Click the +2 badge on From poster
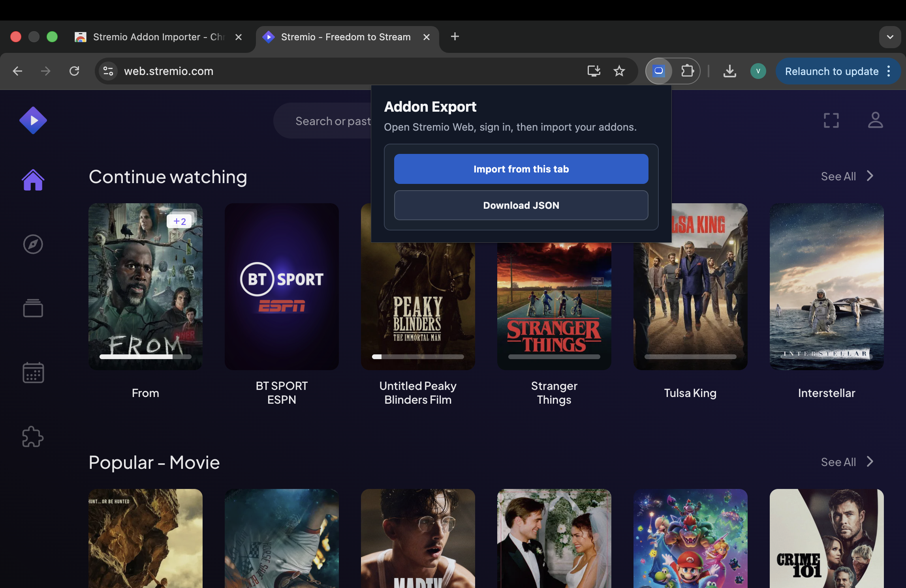This screenshot has width=906, height=588. tap(180, 221)
